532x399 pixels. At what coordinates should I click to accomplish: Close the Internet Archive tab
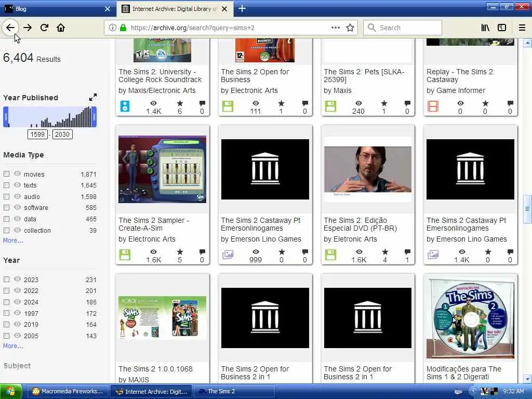pos(224,9)
